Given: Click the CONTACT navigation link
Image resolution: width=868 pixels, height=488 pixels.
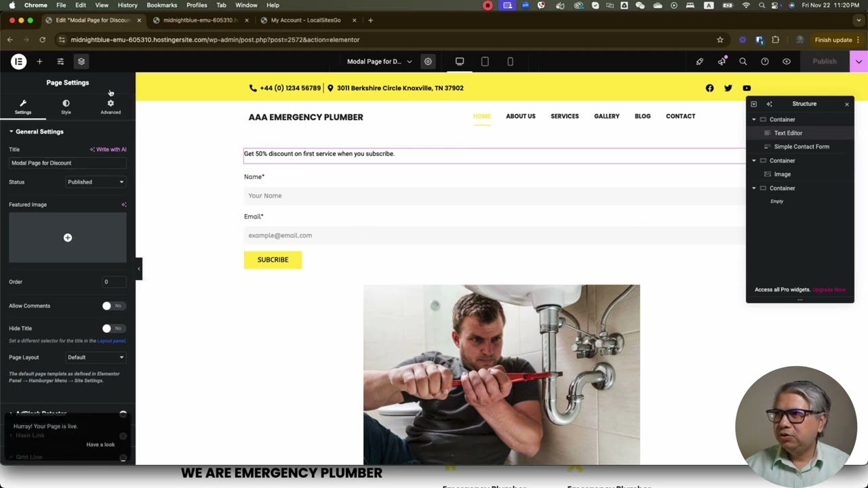Looking at the screenshot, I should (680, 116).
